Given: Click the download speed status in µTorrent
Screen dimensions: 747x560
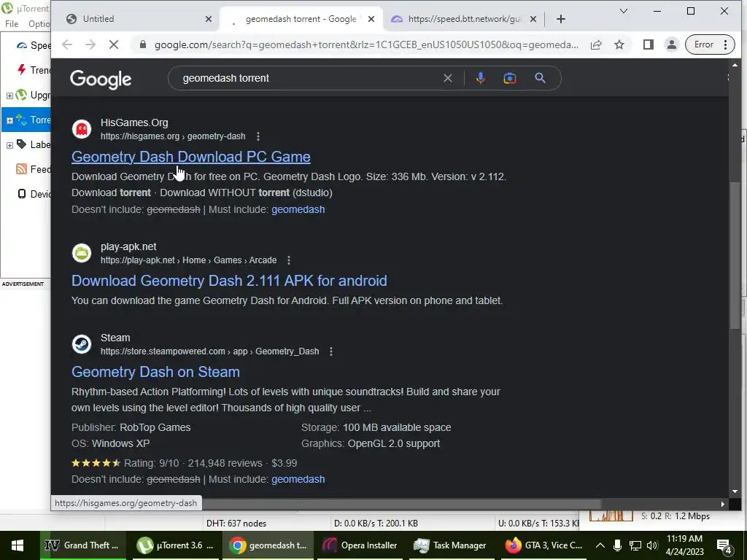Looking at the screenshot, I should point(376,524).
